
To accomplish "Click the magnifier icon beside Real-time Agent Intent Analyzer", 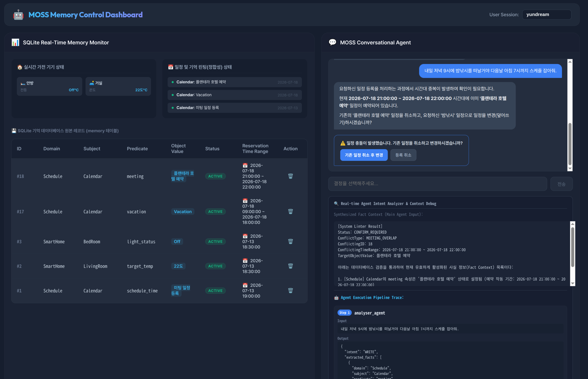I will 336,203.
